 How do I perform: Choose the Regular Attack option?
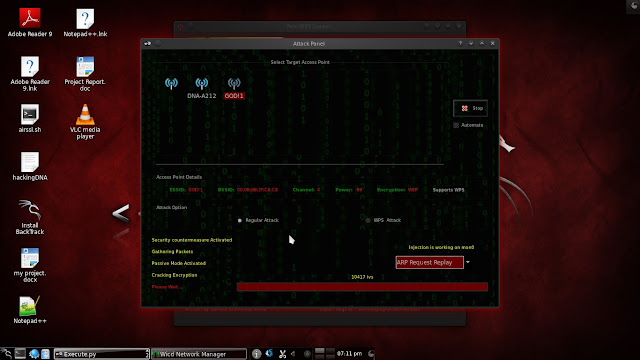tap(240, 220)
